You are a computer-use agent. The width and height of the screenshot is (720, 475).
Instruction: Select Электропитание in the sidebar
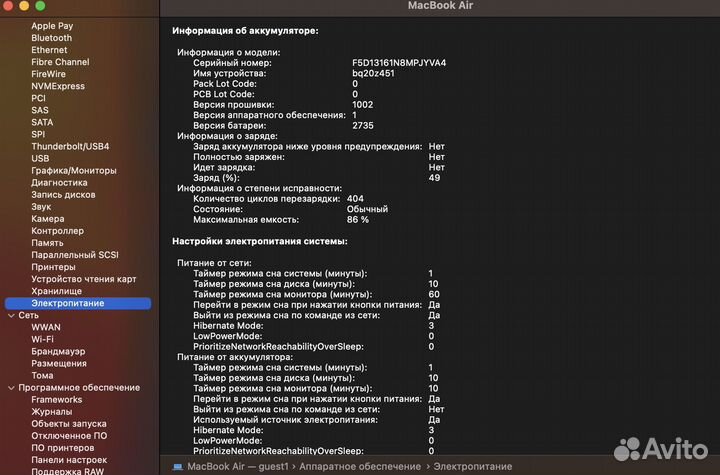coord(67,303)
